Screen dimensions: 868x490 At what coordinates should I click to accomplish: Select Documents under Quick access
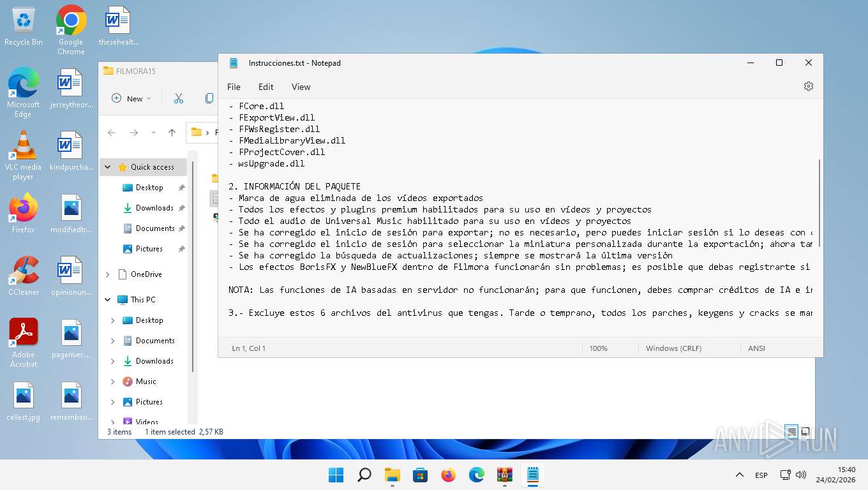coord(155,228)
